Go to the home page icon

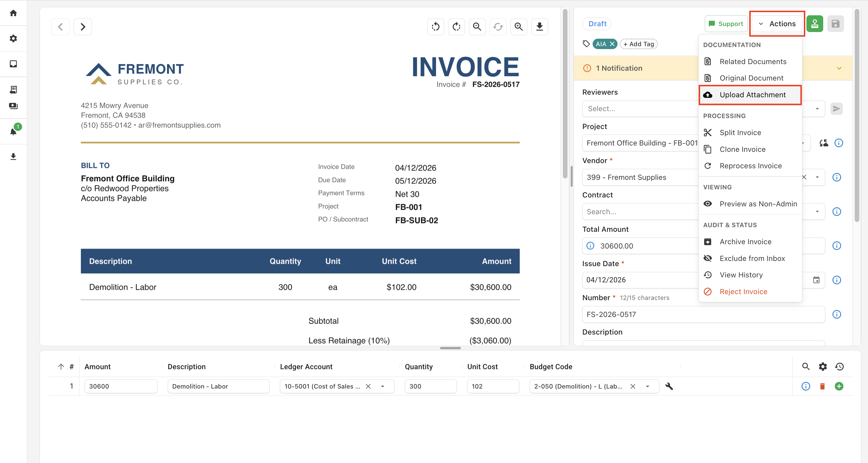13,13
